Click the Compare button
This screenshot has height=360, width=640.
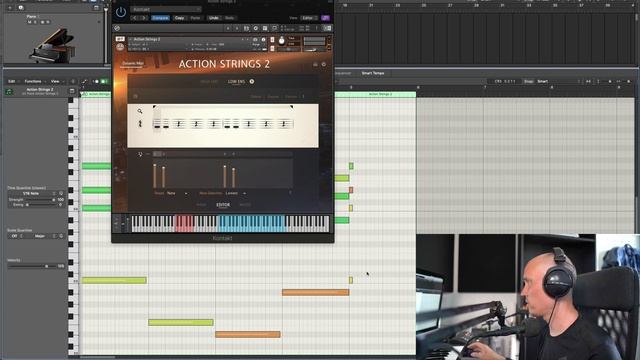[160, 18]
